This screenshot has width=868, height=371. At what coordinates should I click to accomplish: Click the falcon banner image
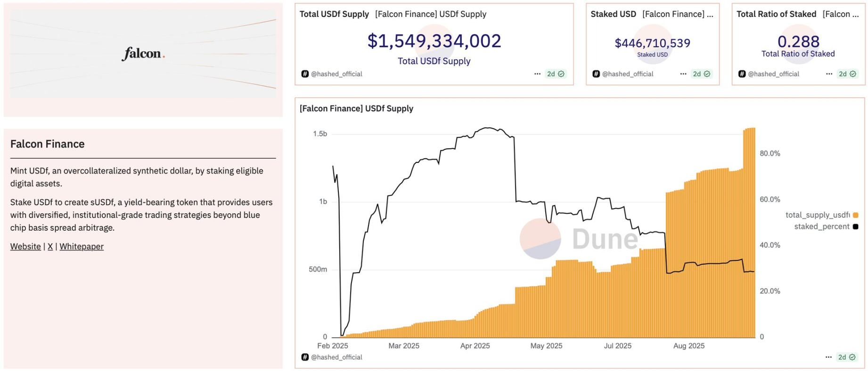pos(143,54)
